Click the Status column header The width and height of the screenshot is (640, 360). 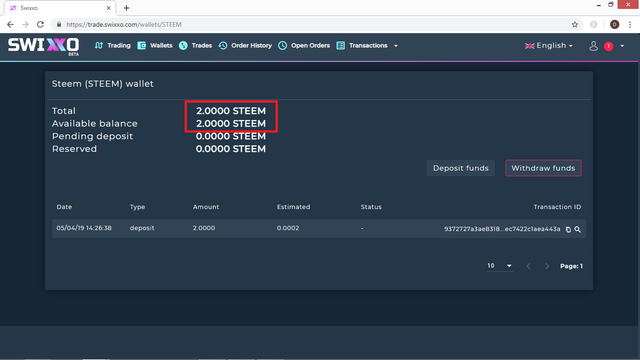coord(371,207)
